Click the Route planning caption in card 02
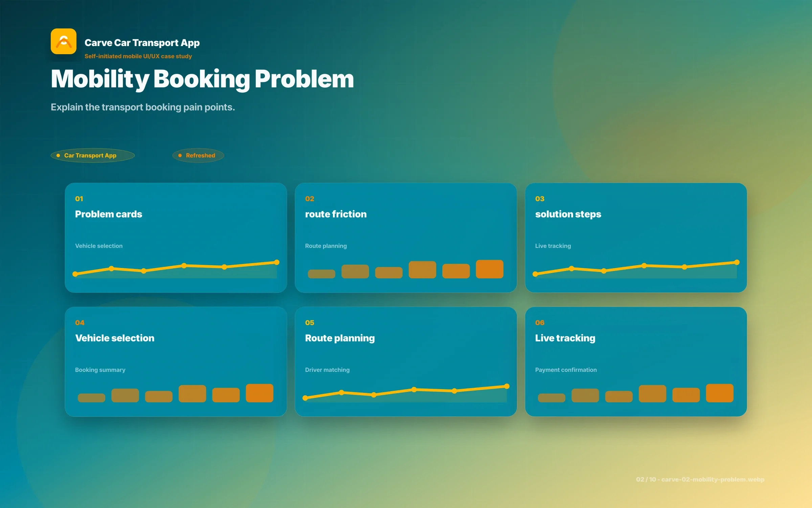Screen dimensions: 812x508 326,246
